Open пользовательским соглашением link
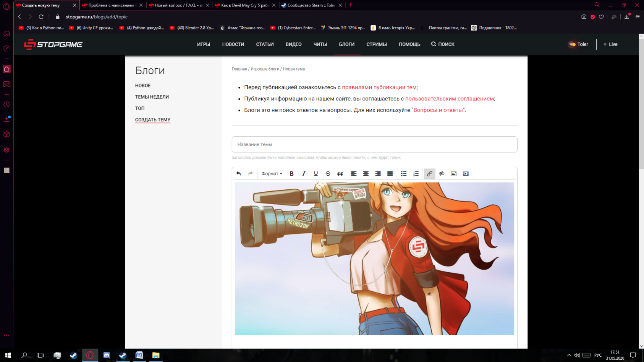The height and width of the screenshot is (362, 644). [x=449, y=99]
